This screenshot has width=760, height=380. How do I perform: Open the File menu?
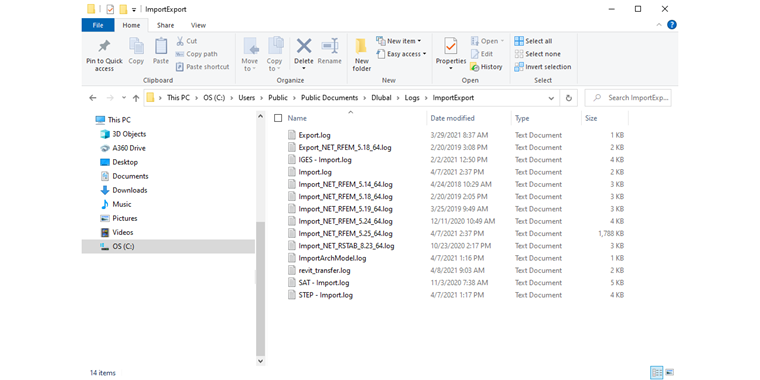(98, 25)
